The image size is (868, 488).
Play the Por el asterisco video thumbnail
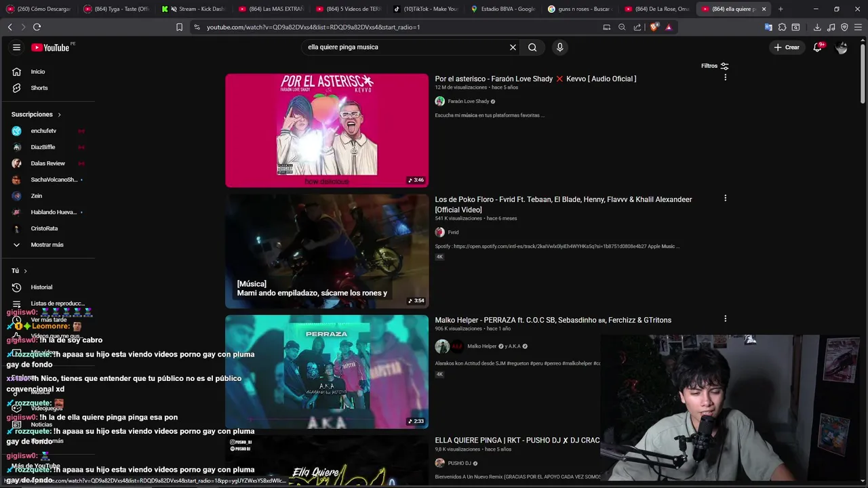(327, 130)
